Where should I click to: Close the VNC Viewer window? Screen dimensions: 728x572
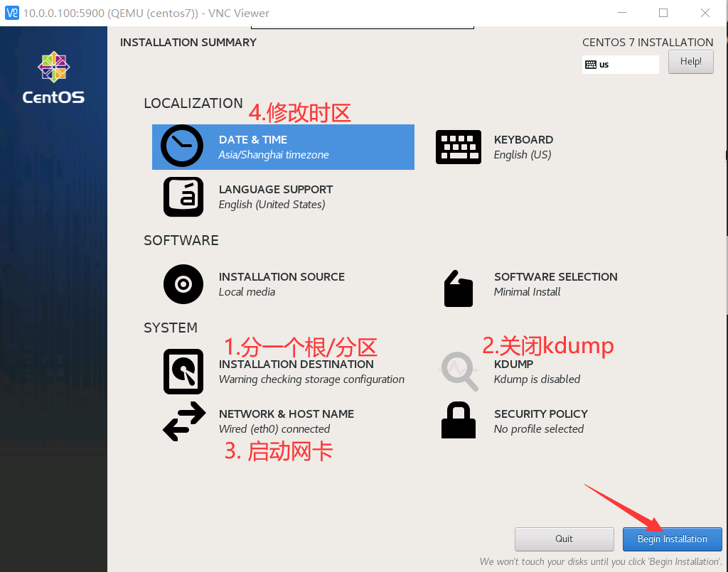pyautogui.click(x=705, y=13)
